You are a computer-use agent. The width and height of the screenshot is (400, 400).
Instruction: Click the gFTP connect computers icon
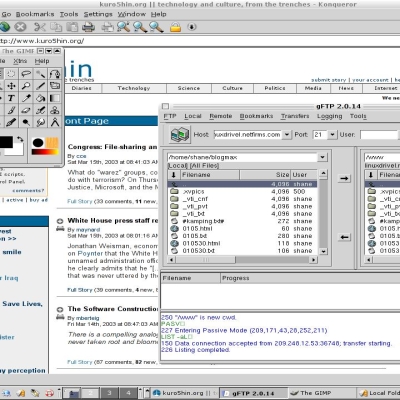[180, 135]
